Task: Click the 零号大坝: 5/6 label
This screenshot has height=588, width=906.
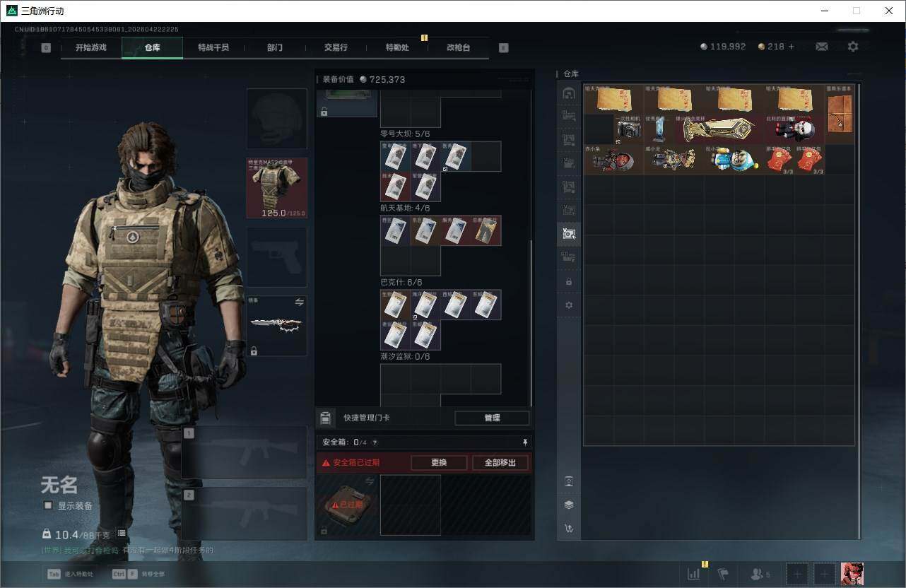Action: click(x=405, y=134)
